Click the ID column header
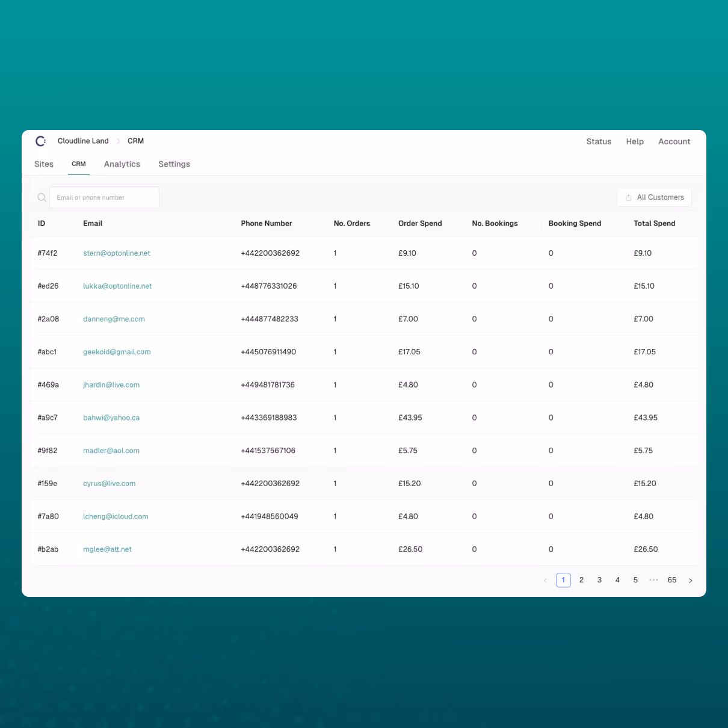This screenshot has width=728, height=728. click(x=42, y=223)
